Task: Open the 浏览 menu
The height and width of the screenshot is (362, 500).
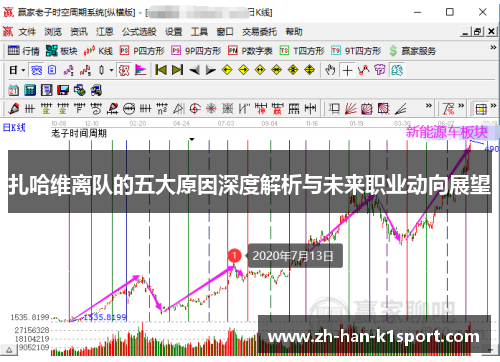Action: point(53,32)
